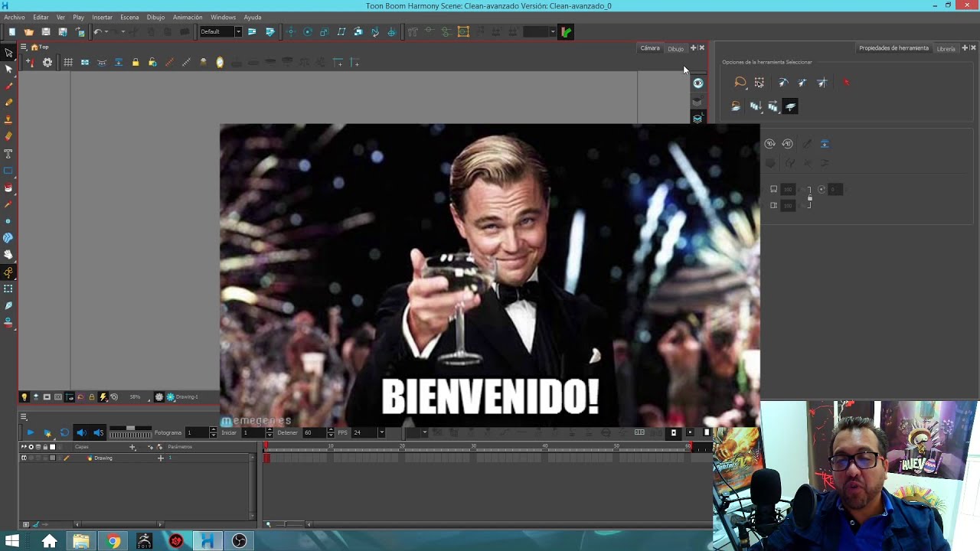Select the arrow Select tool in left toolbar

pyautogui.click(x=8, y=53)
